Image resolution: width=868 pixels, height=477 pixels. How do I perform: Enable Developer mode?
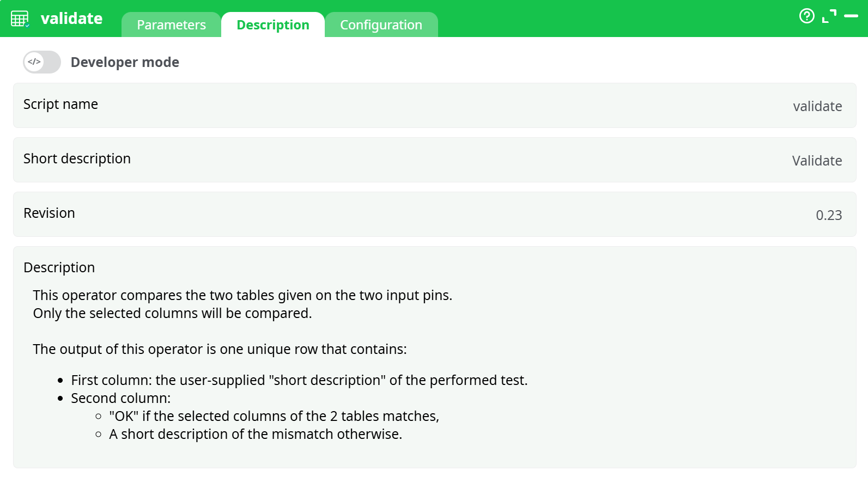pyautogui.click(x=41, y=62)
